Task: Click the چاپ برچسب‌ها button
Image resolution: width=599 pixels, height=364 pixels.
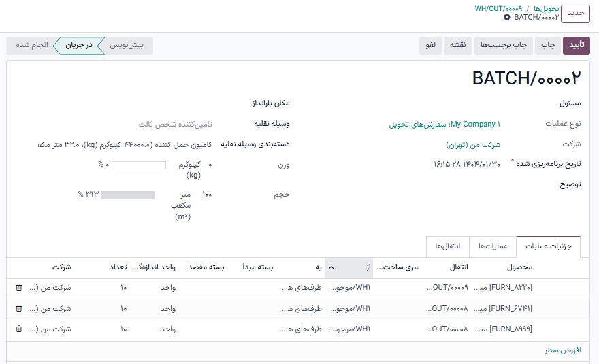Action: click(x=504, y=46)
